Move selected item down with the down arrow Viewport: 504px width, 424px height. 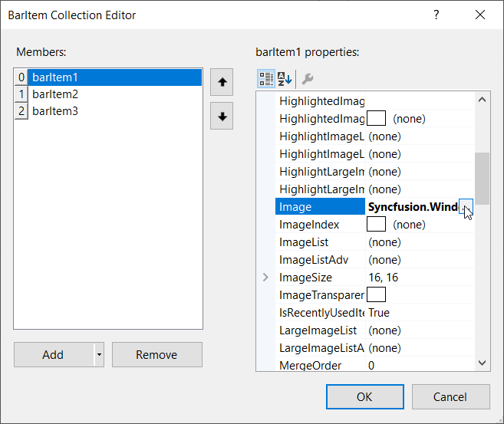click(222, 117)
